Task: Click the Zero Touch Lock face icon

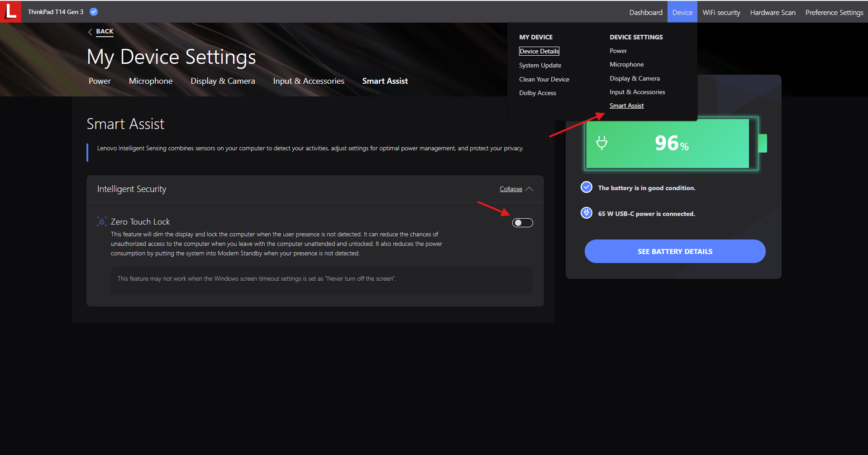Action: click(x=102, y=221)
